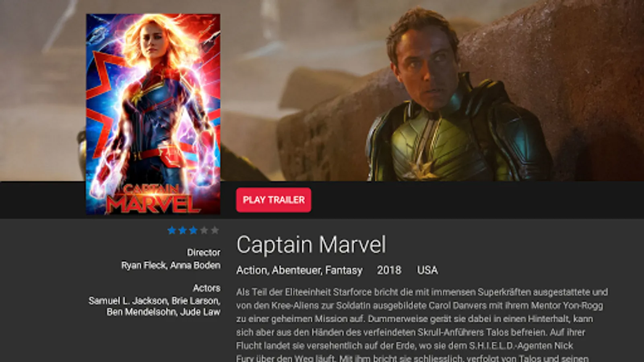
Task: Click actor name Samuel L. Jackson
Action: pyautogui.click(x=128, y=301)
